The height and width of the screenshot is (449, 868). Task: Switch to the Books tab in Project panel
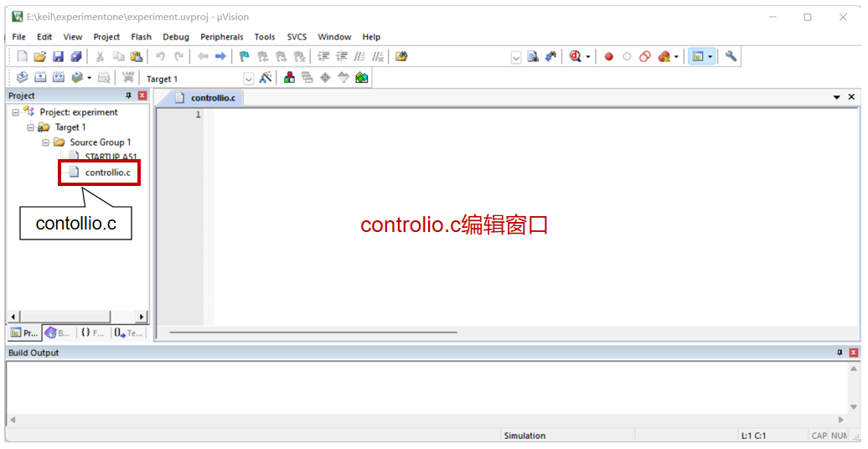(x=58, y=333)
